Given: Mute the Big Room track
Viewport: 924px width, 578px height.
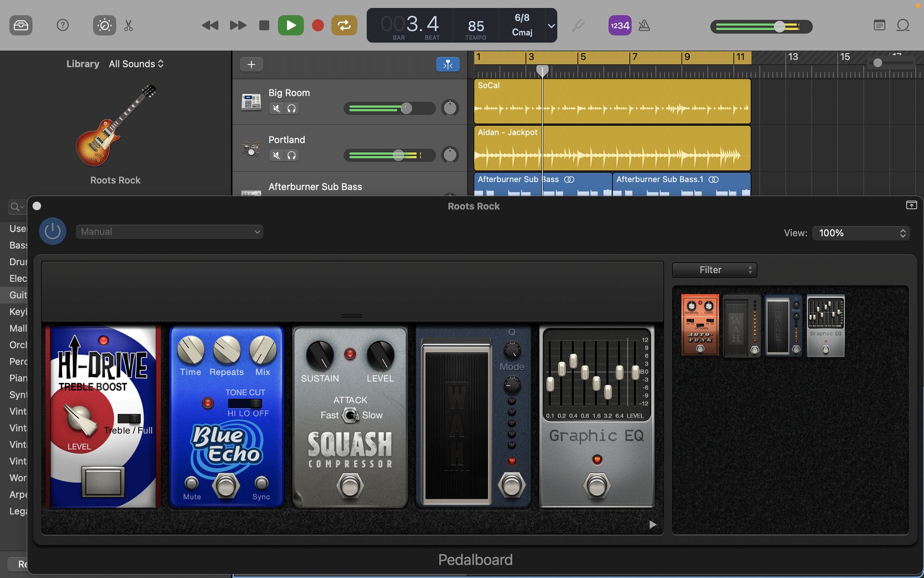Looking at the screenshot, I should coord(276,108).
